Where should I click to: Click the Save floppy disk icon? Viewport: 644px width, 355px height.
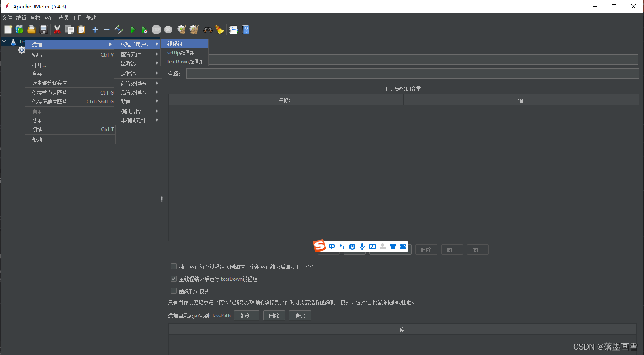(43, 30)
